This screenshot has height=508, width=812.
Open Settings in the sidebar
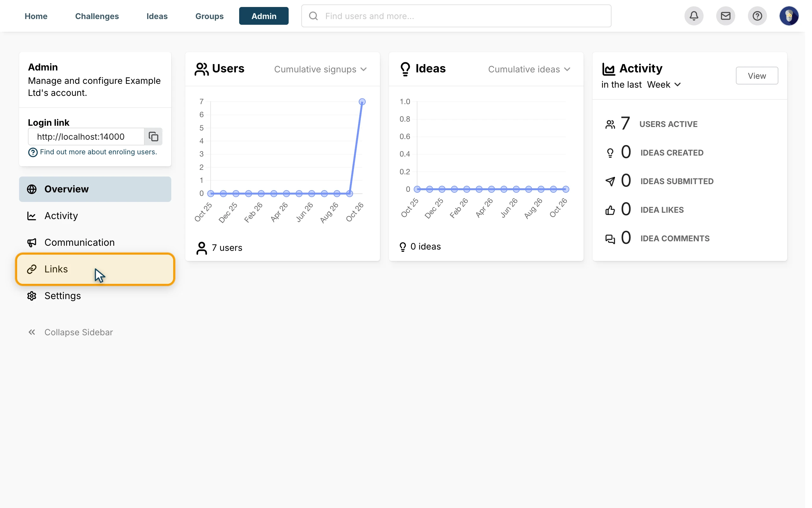[95, 296]
